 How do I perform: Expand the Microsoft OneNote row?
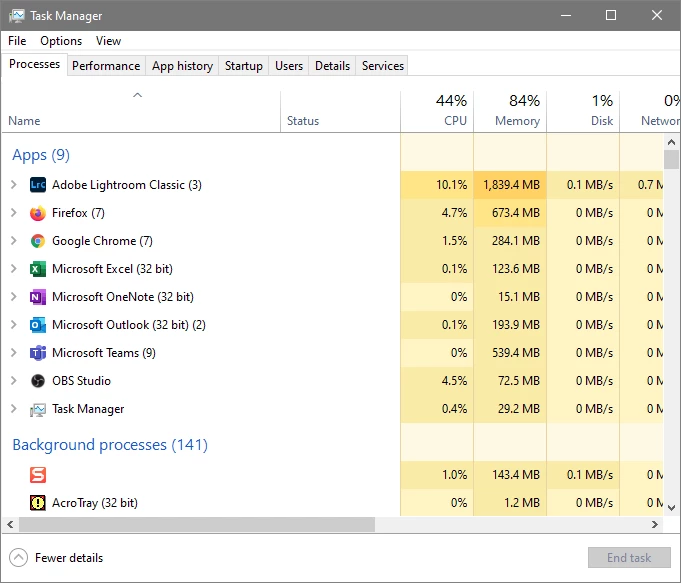point(13,297)
